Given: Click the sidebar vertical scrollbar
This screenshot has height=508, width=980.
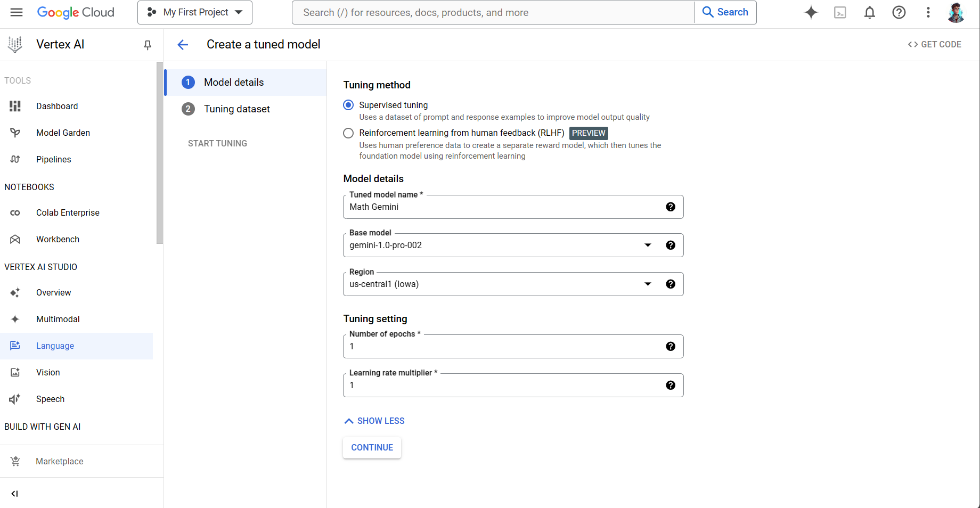Looking at the screenshot, I should coord(159,153).
